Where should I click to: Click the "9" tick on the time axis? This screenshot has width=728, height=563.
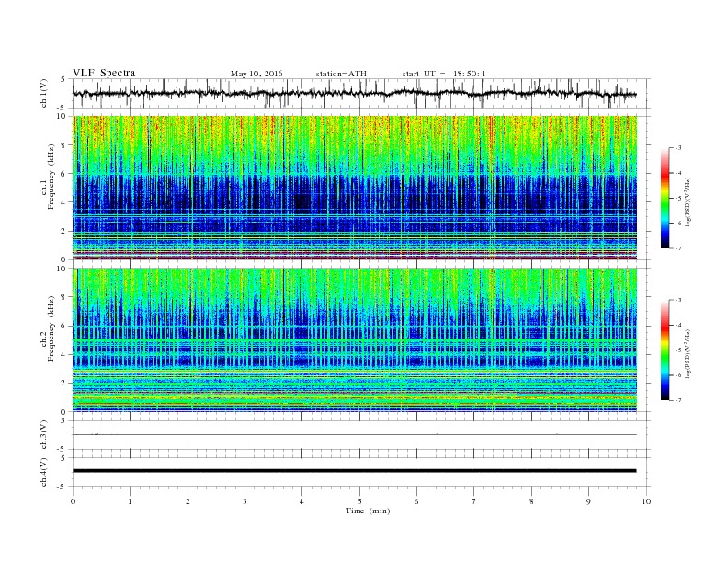[x=588, y=501]
